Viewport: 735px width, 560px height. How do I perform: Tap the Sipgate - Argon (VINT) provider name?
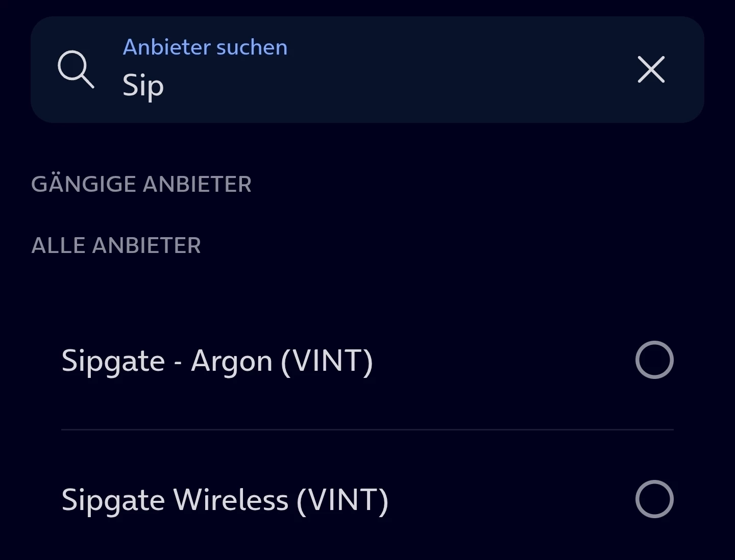pyautogui.click(x=217, y=361)
